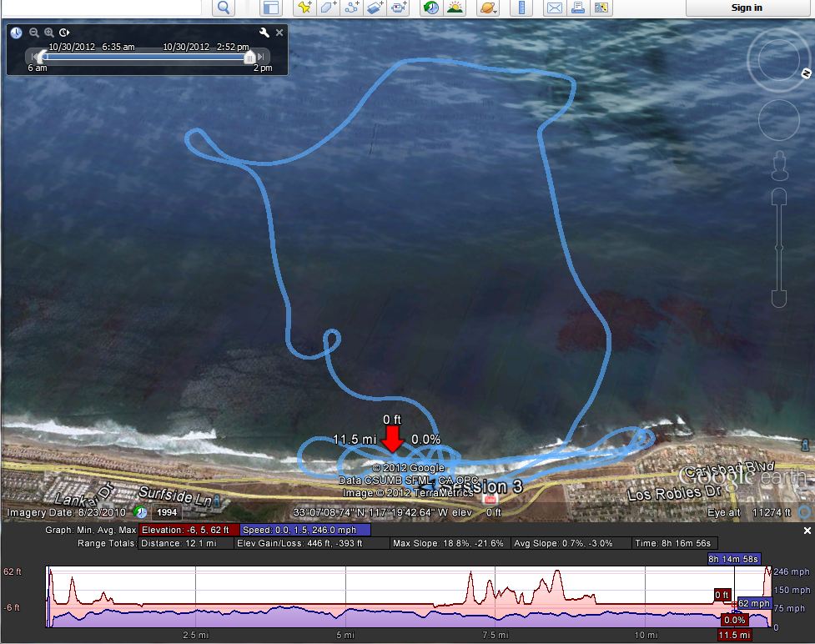Click the 7.5 mi axis label

(496, 635)
